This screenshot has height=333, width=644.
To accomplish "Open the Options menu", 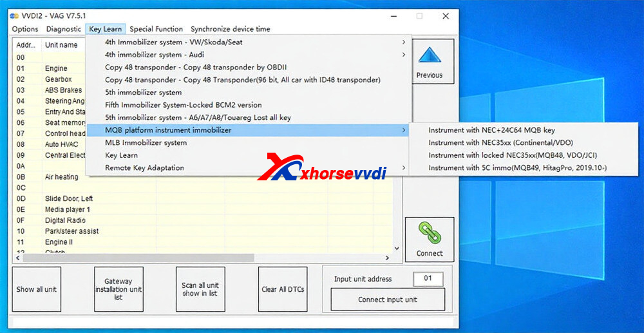I will tap(25, 29).
